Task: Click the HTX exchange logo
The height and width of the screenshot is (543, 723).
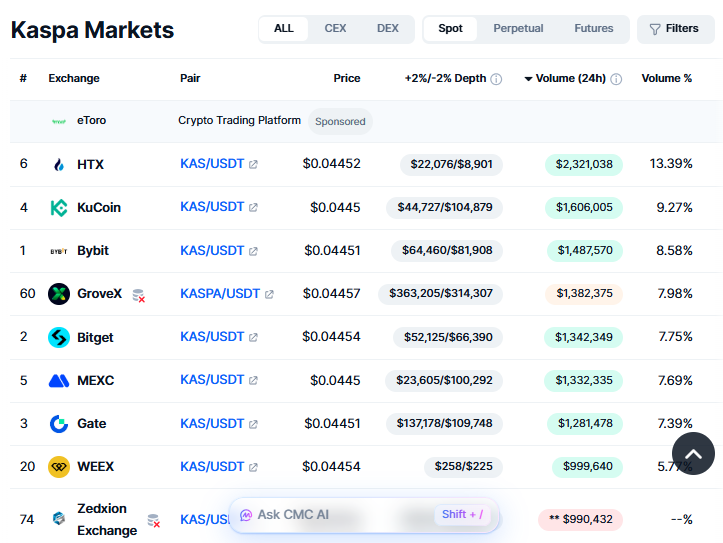Action: [x=59, y=165]
